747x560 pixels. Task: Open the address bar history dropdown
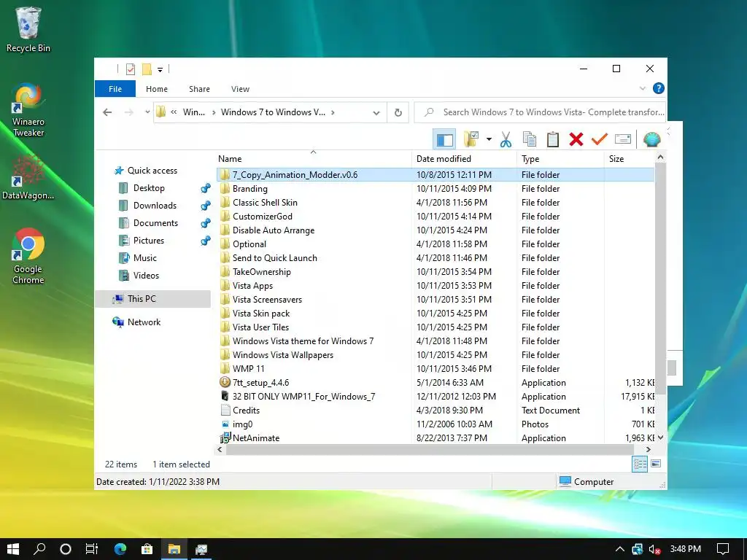376,113
